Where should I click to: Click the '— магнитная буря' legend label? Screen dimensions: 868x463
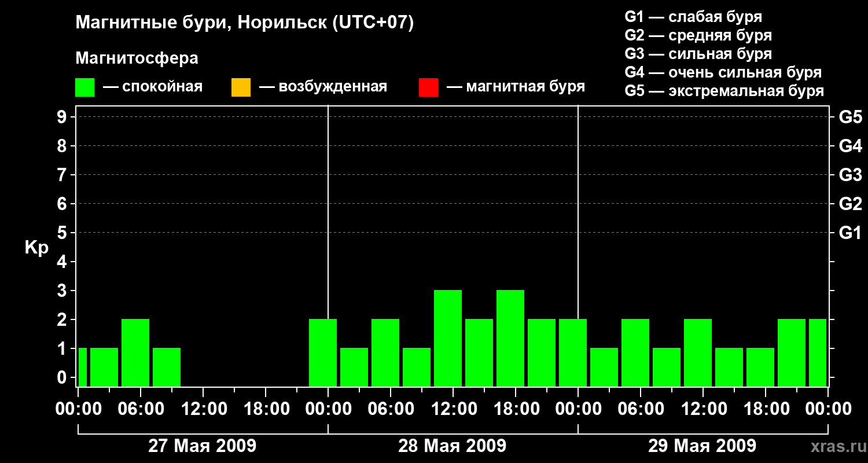point(516,87)
